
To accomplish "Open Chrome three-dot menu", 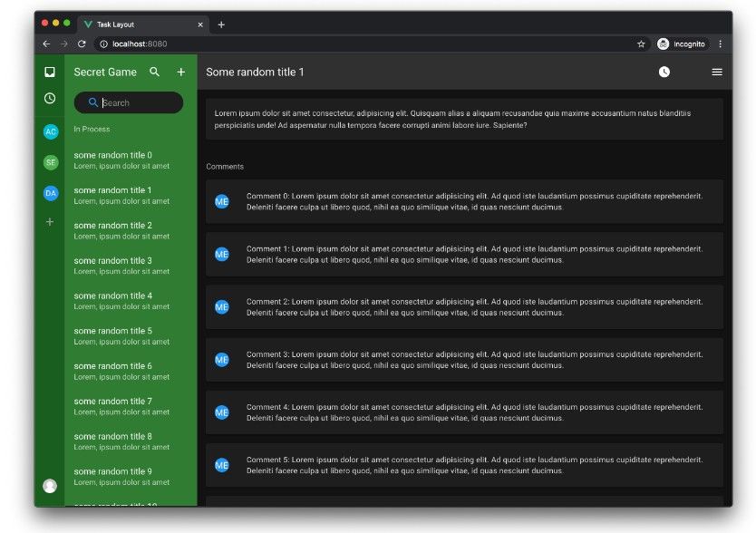I will click(x=721, y=44).
